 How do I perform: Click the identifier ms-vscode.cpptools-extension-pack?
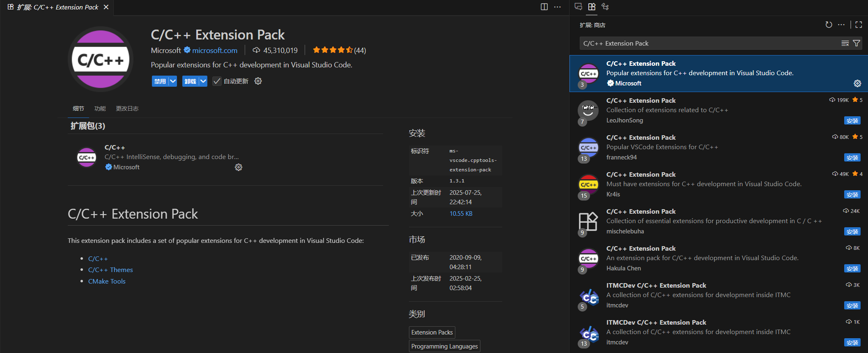(x=473, y=160)
